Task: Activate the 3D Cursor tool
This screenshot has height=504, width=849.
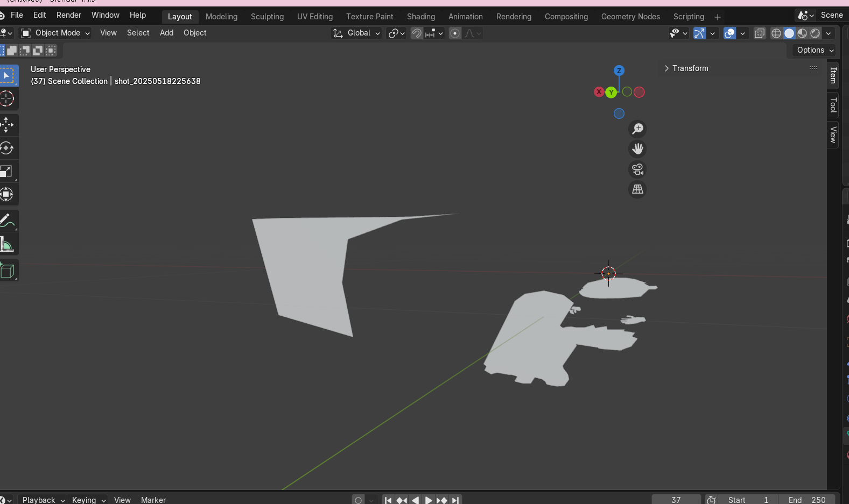Action: pyautogui.click(x=8, y=98)
